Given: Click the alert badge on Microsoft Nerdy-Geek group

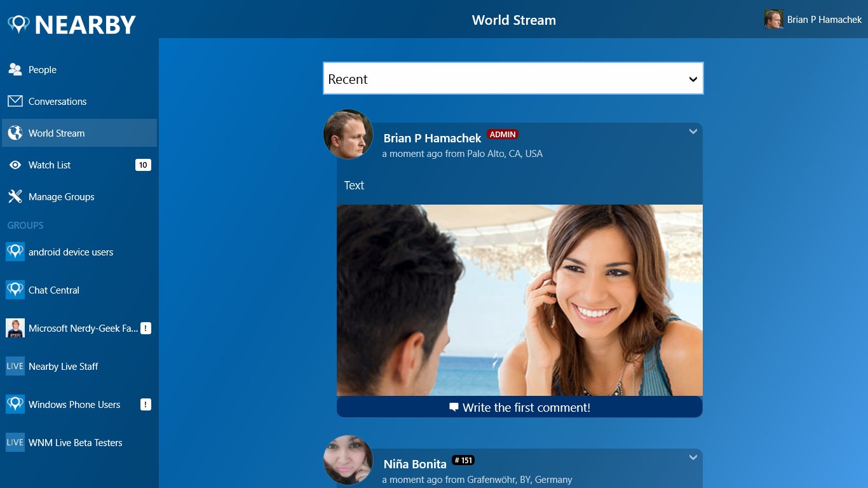Looking at the screenshot, I should point(145,328).
